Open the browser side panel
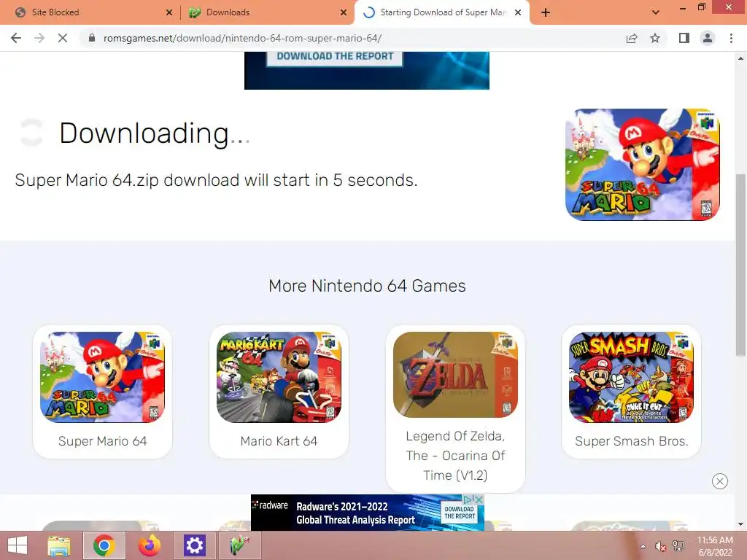Image resolution: width=747 pixels, height=560 pixels. point(684,38)
